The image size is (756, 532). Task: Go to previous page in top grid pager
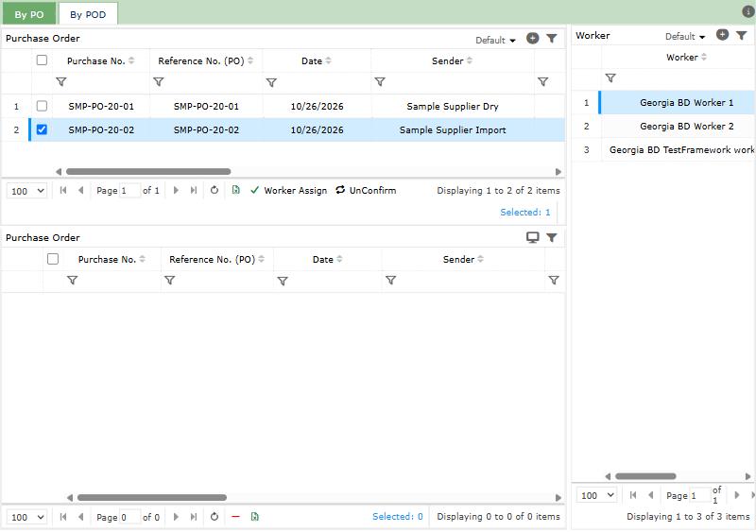pos(81,191)
